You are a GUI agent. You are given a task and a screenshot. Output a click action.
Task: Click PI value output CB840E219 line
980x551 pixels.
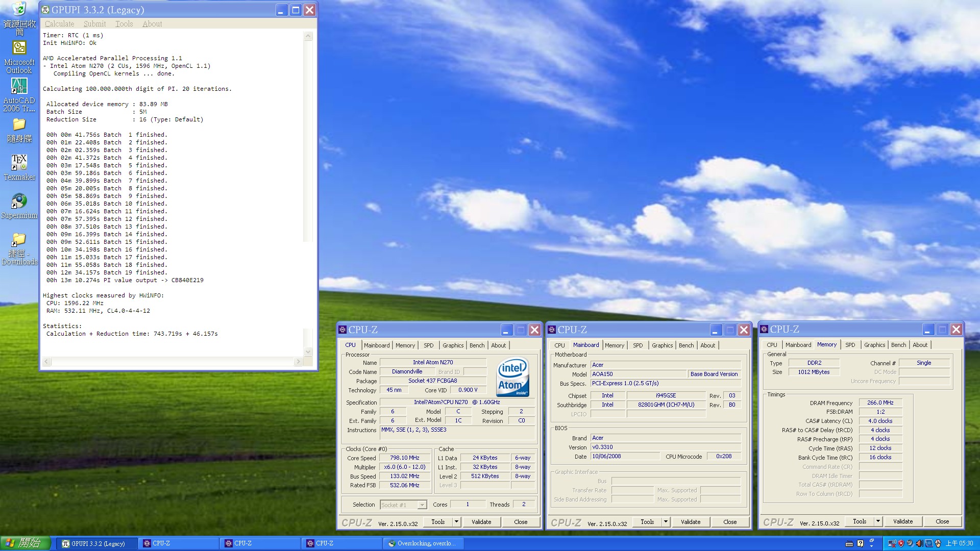click(125, 280)
